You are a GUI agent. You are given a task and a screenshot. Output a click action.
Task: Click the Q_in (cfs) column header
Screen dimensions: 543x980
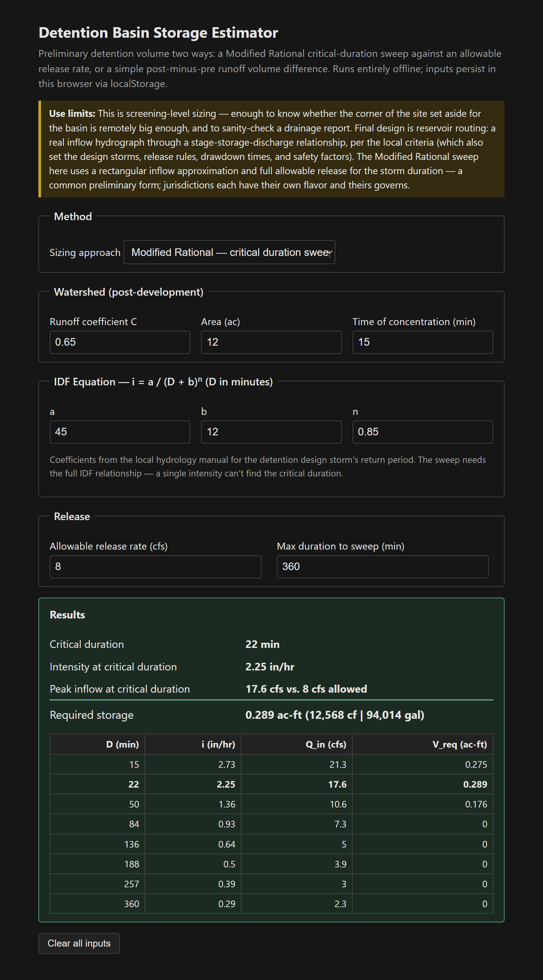296,744
